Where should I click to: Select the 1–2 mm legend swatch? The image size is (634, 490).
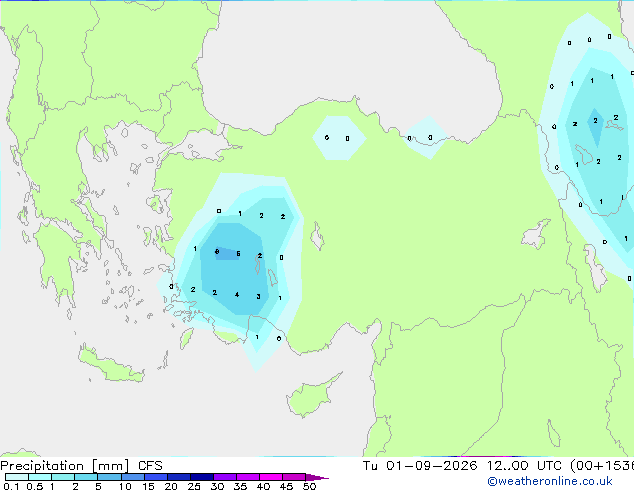coord(63,477)
